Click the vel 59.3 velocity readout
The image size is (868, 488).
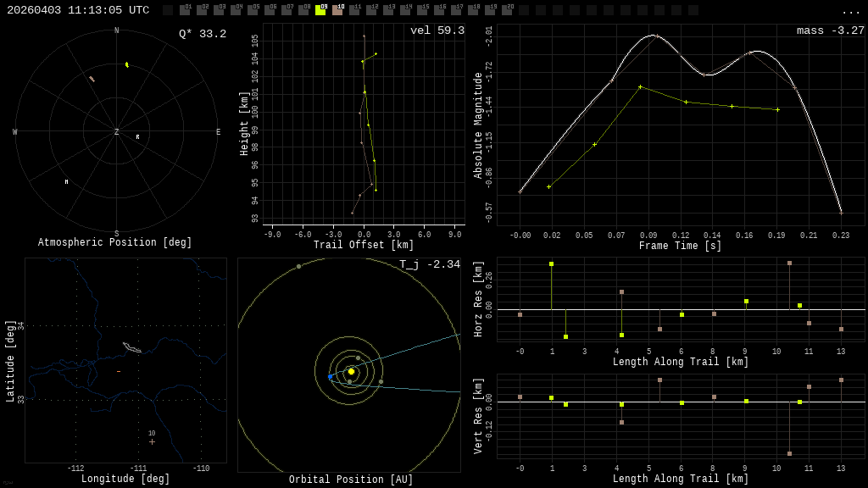point(437,30)
